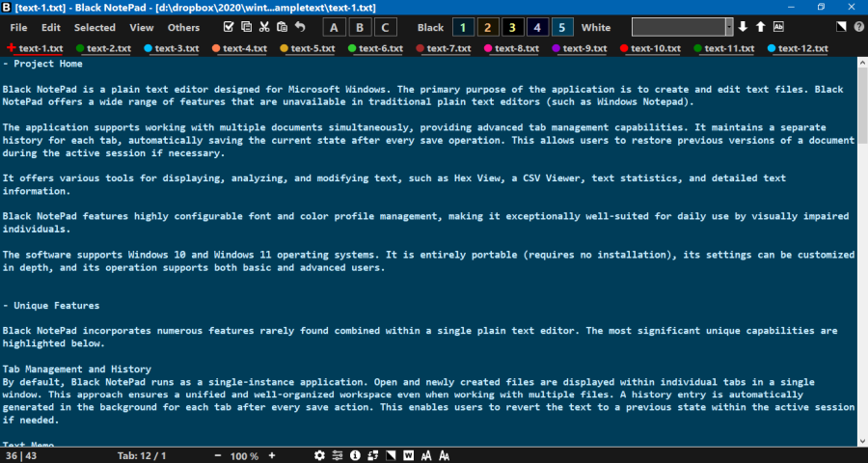This screenshot has width=868, height=463.
Task: Click the Black NotePad B title icon
Action: coord(7,7)
